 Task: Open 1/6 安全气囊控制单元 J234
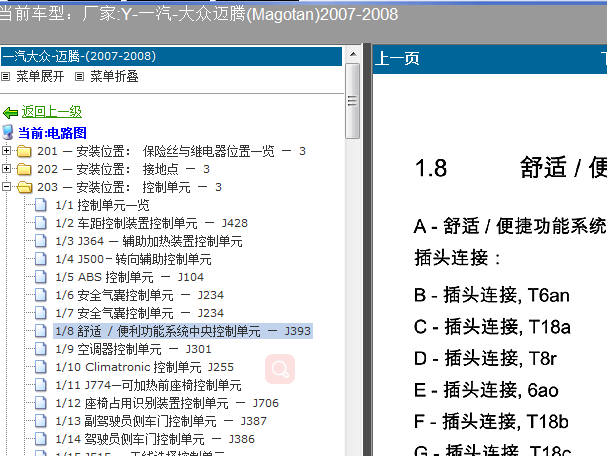tap(139, 295)
